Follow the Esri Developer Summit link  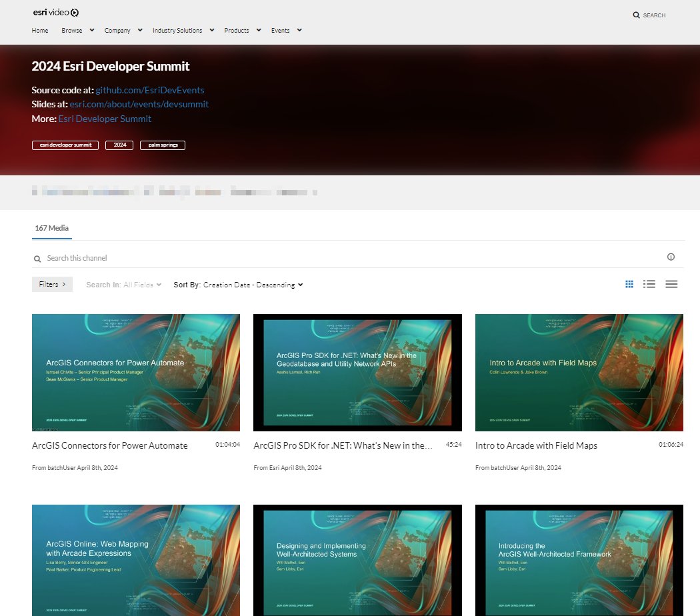[x=105, y=118]
